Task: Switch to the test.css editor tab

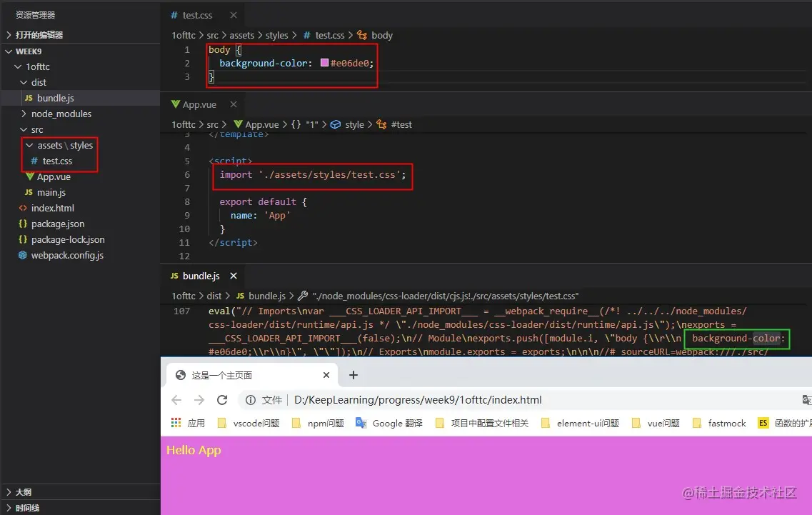Action: (x=197, y=15)
